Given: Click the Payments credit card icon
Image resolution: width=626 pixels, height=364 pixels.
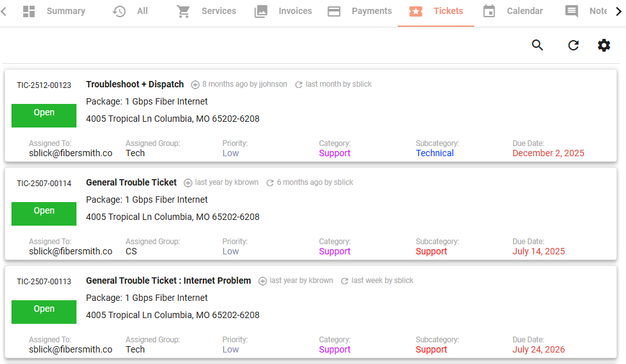Looking at the screenshot, I should click(x=334, y=11).
